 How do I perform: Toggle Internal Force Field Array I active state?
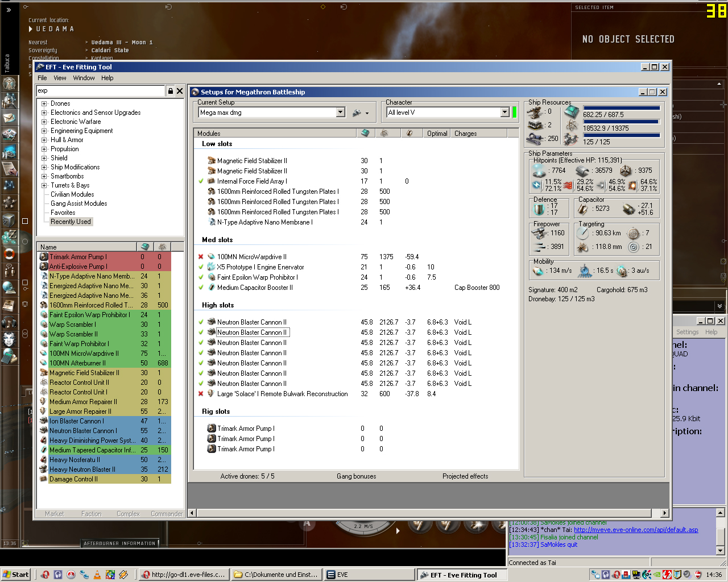[x=201, y=181]
